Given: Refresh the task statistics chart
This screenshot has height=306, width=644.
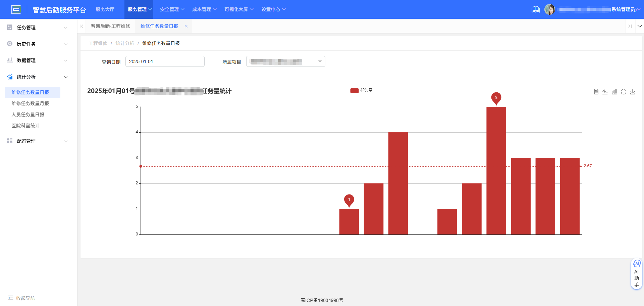Looking at the screenshot, I should (624, 91).
